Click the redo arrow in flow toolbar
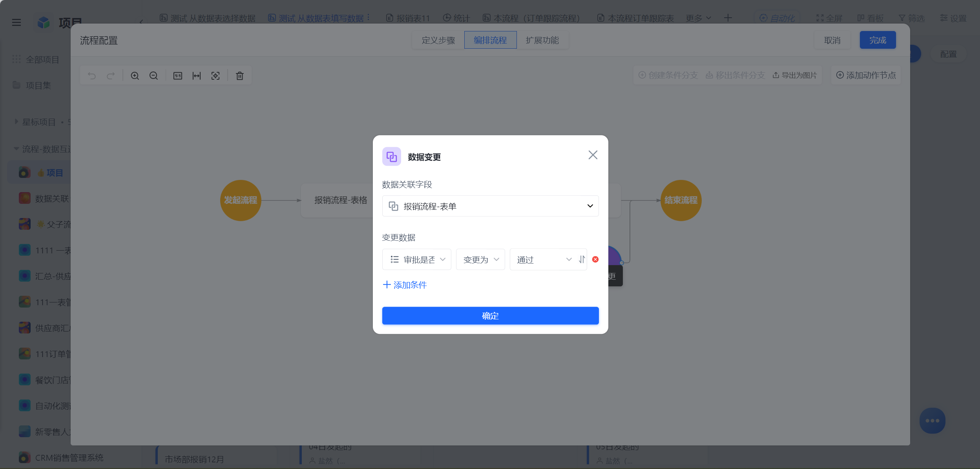Image resolution: width=980 pixels, height=469 pixels. (111, 76)
